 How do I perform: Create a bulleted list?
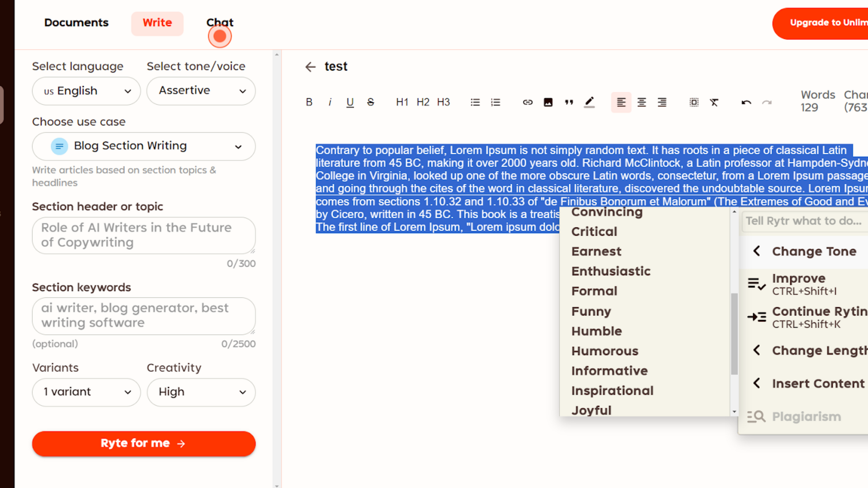point(475,102)
